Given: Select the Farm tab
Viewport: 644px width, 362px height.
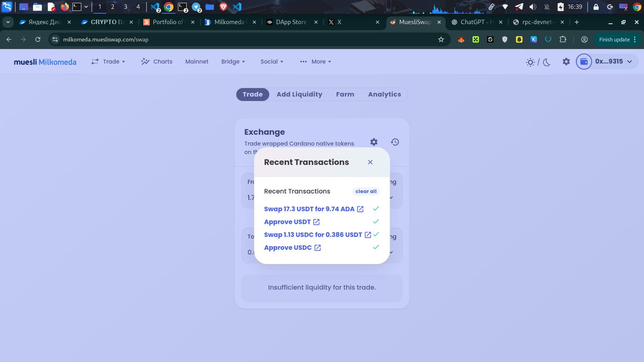Looking at the screenshot, I should point(345,94).
